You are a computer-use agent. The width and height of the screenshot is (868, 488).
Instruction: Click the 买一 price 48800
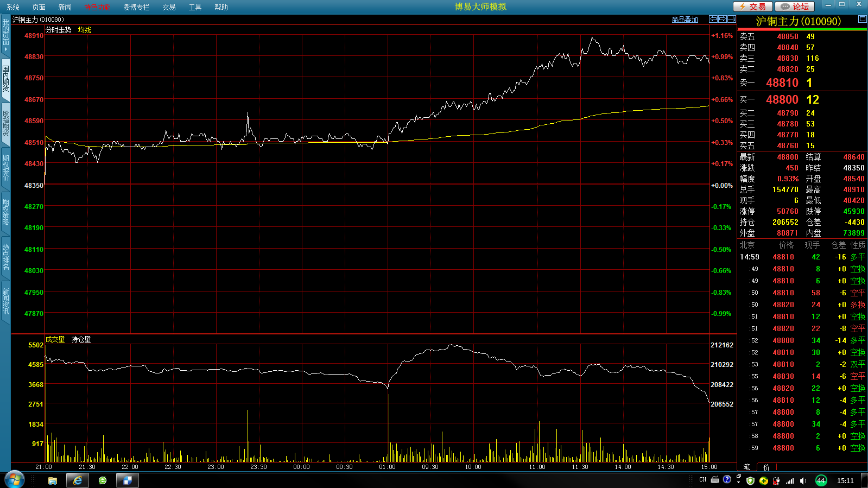pyautogui.click(x=782, y=100)
